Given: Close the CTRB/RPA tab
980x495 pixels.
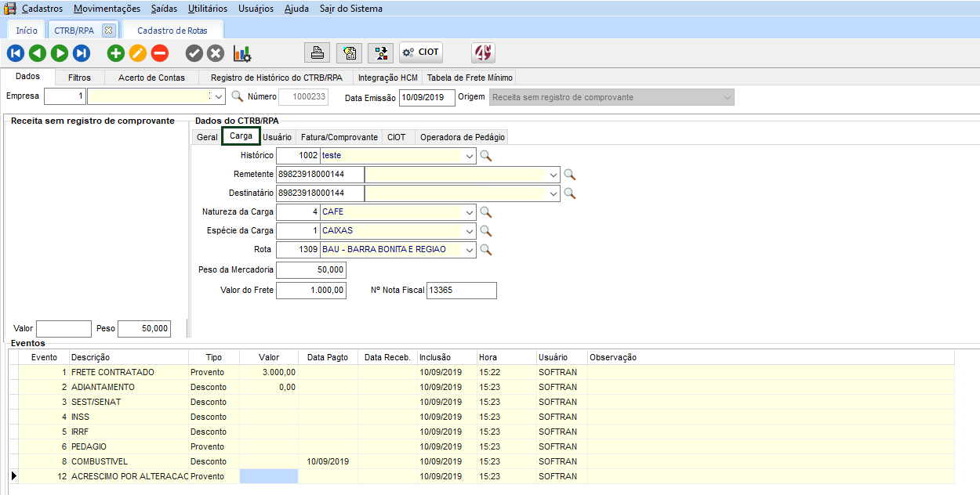Looking at the screenshot, I should [108, 31].
